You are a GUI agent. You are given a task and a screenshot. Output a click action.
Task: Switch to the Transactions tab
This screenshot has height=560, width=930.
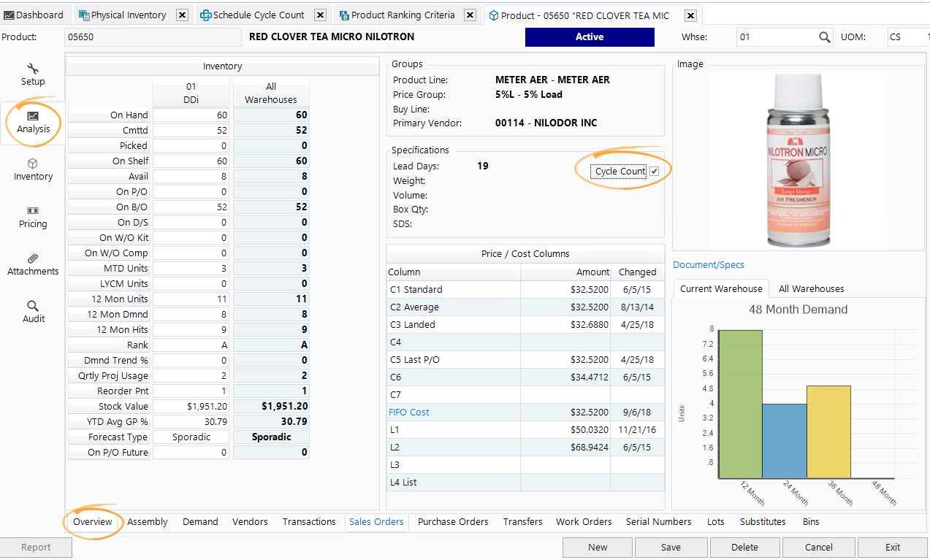pyautogui.click(x=308, y=521)
